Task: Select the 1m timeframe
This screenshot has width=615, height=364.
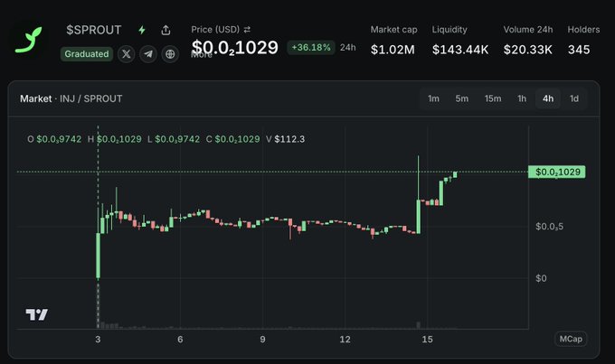Action: pos(433,98)
